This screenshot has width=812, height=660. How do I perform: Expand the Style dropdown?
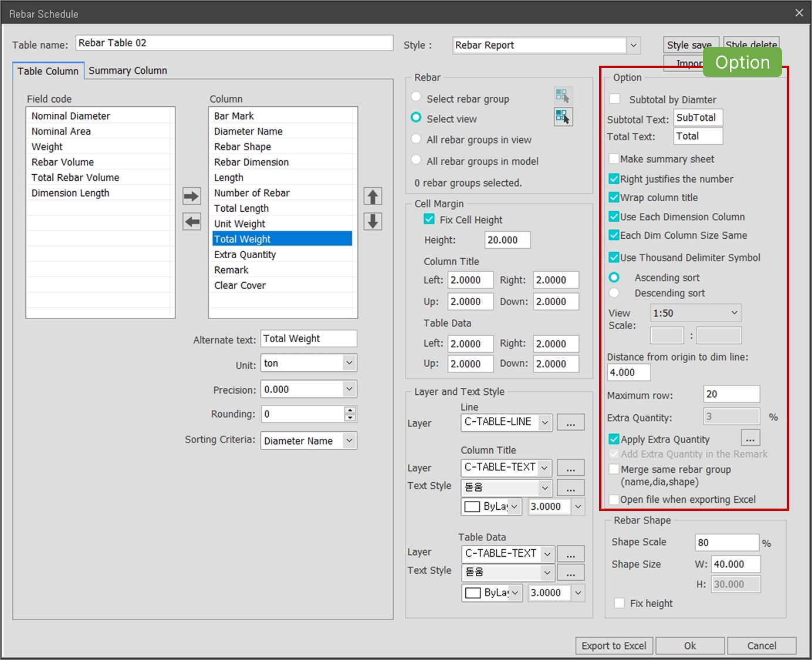click(633, 45)
